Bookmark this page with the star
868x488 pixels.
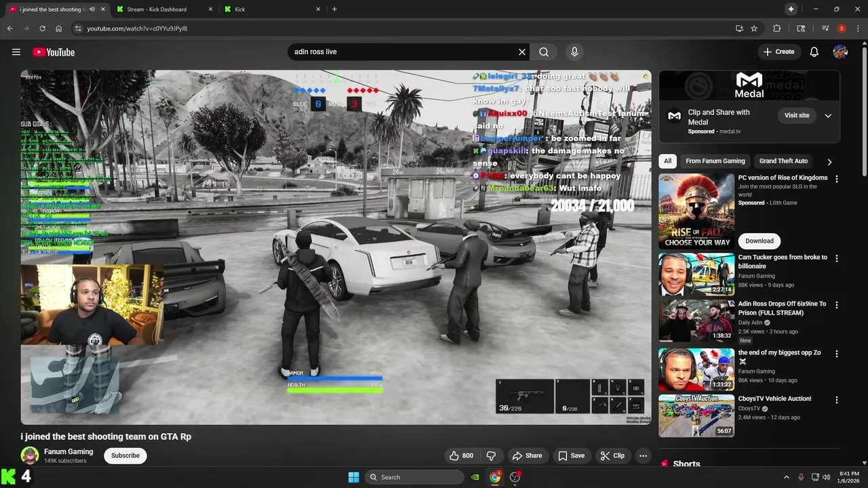pyautogui.click(x=754, y=28)
